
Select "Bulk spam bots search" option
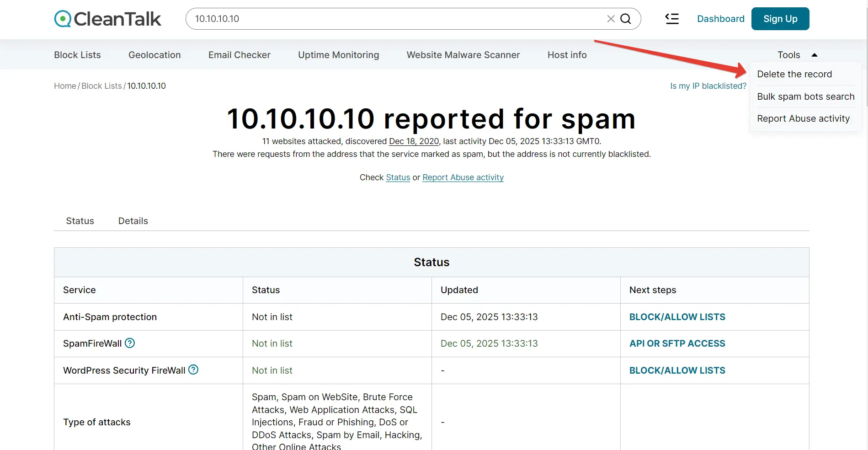tap(806, 96)
